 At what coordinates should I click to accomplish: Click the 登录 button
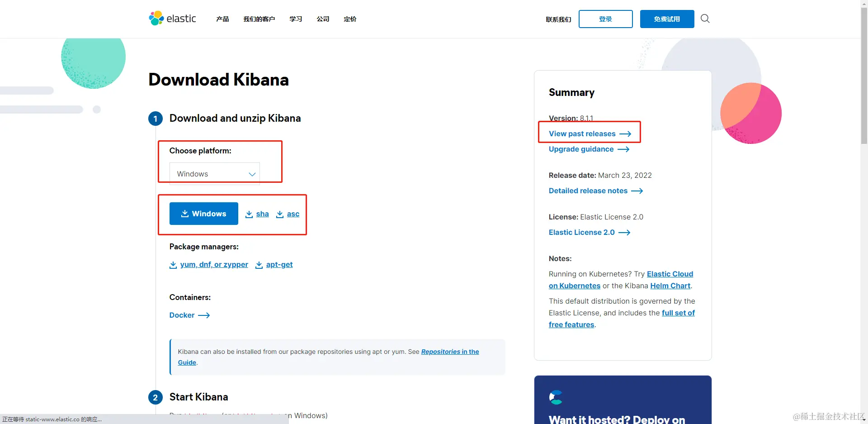click(605, 19)
